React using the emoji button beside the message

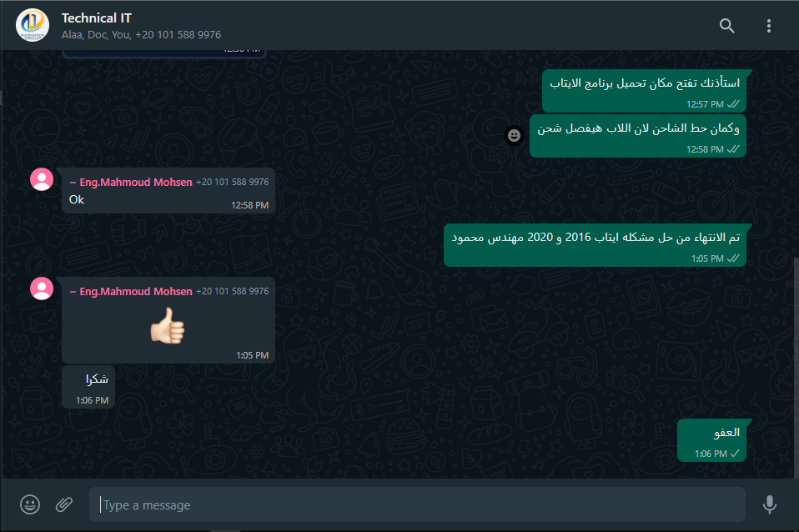(514, 136)
